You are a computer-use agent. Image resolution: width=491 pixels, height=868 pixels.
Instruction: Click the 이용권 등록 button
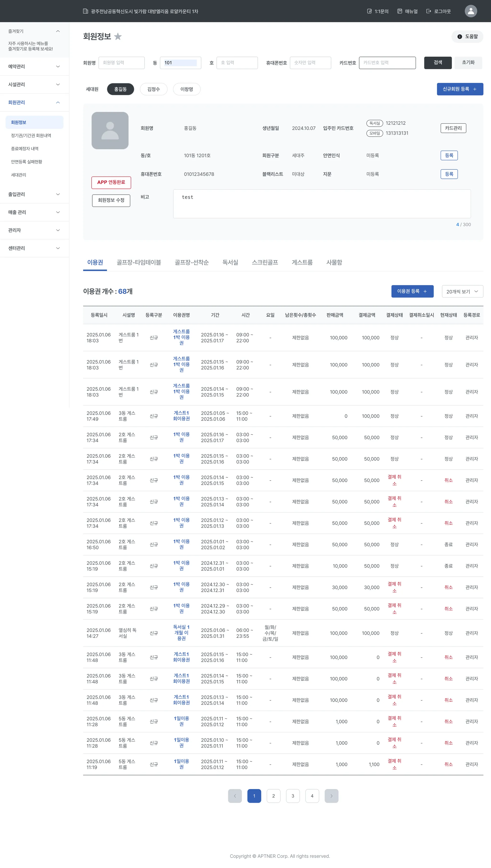[412, 291]
